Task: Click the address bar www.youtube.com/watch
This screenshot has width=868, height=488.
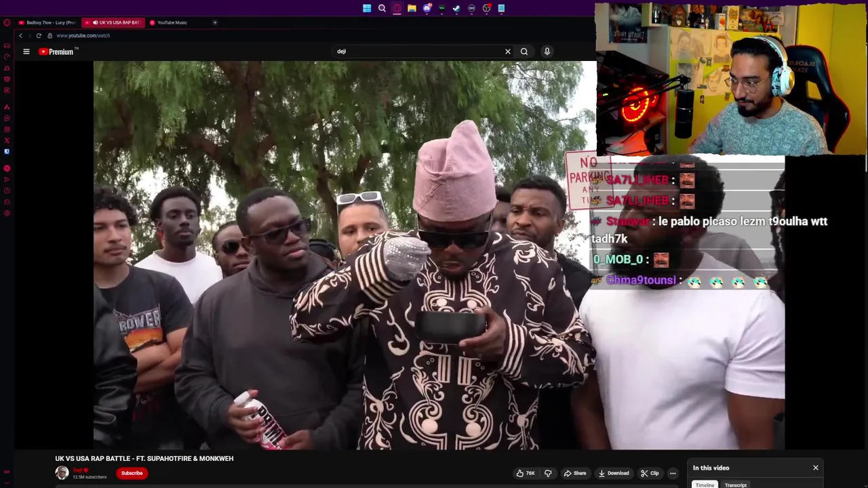Action: (83, 35)
